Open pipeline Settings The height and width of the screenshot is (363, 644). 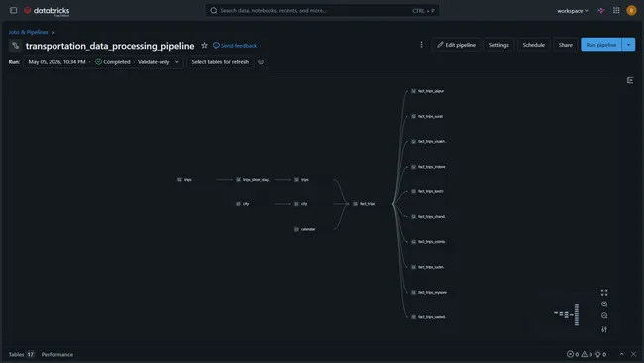point(499,45)
